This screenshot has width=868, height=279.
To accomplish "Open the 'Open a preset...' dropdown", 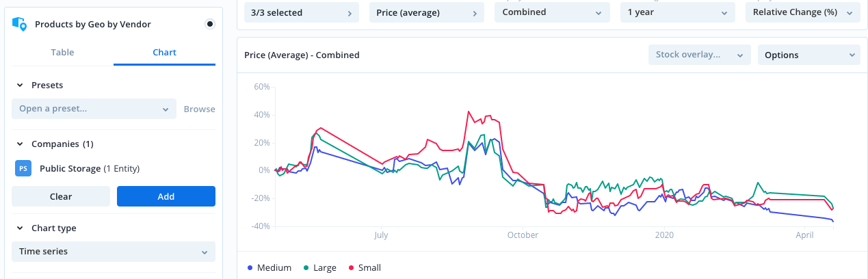I will 94,109.
